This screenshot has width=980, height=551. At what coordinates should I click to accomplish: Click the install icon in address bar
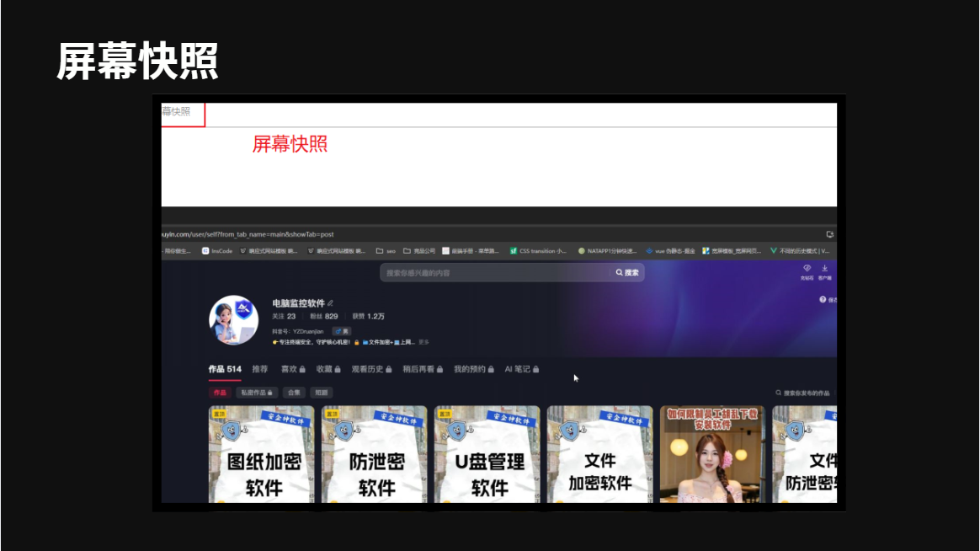[x=830, y=234]
